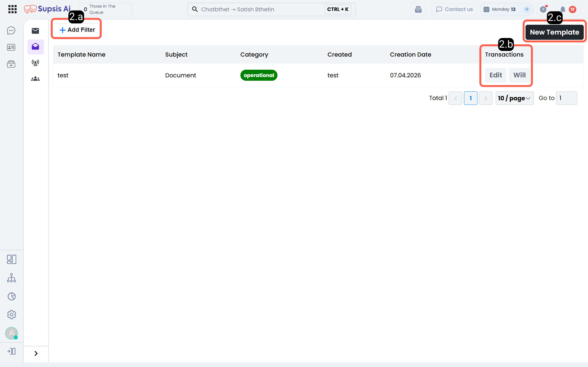Select page 1 in pagination
Image resolution: width=588 pixels, height=367 pixels.
click(471, 98)
